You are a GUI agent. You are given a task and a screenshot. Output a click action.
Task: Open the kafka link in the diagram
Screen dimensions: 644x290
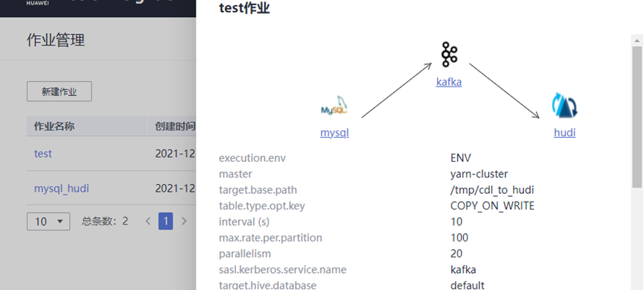(x=449, y=82)
